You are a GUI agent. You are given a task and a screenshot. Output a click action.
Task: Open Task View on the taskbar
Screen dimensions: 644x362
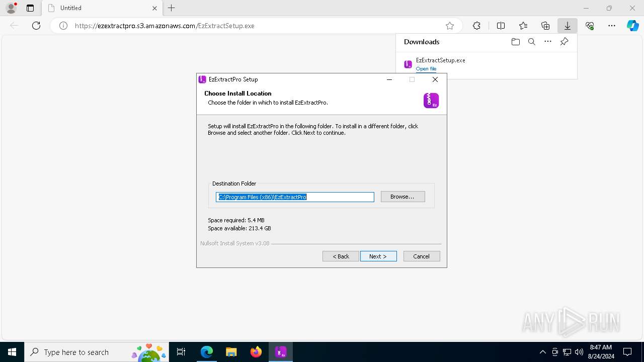[x=181, y=352]
